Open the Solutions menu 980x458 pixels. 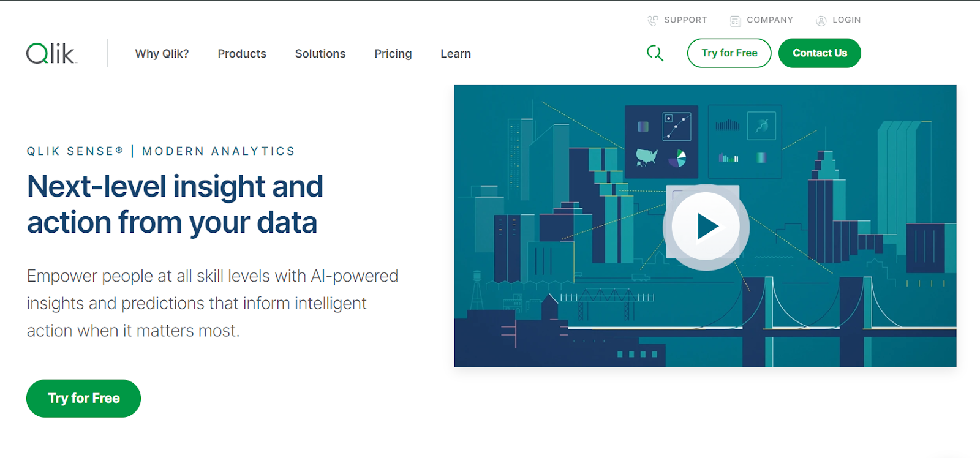[320, 54]
